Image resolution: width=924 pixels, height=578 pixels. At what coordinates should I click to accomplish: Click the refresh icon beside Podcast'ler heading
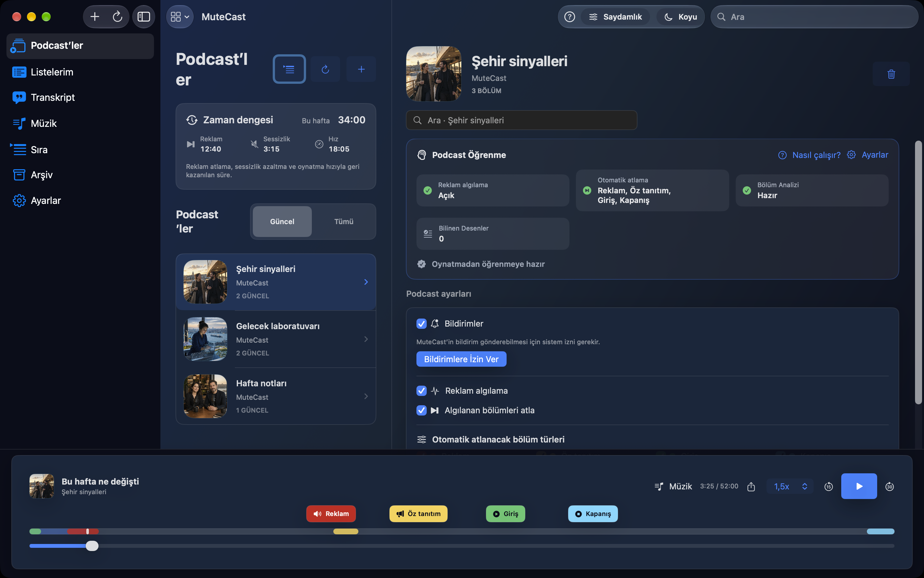point(325,69)
